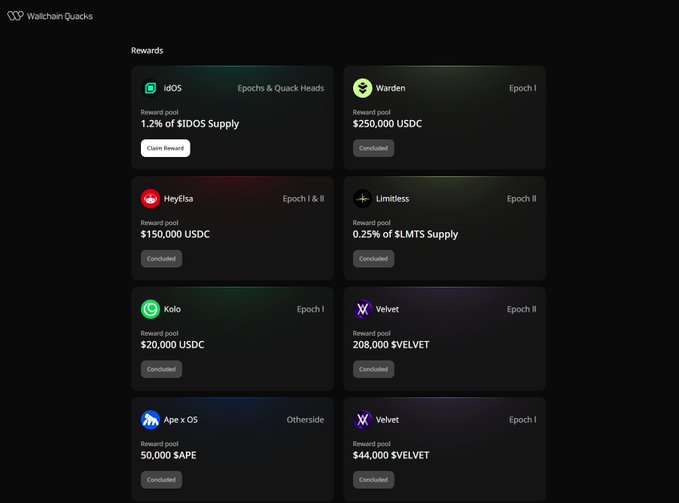The height and width of the screenshot is (503, 679).
Task: Click the Epoch I & II label
Action: coord(303,199)
